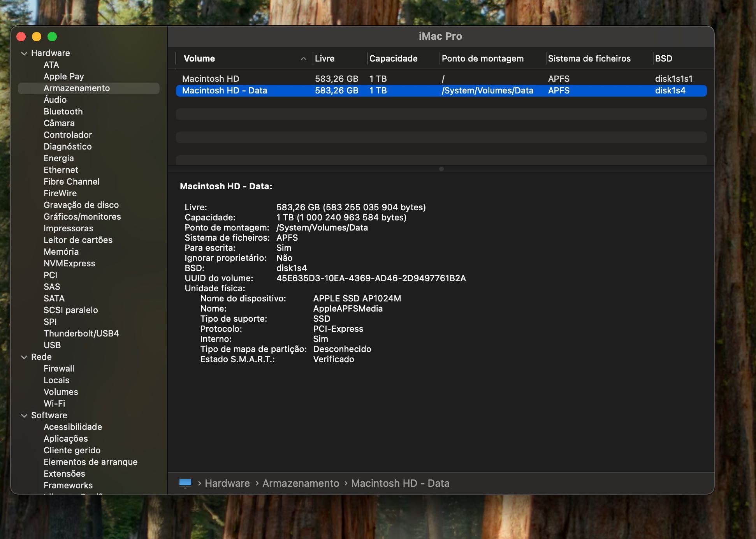Click Macintosh HD - Data in path bar
The height and width of the screenshot is (539, 756).
400,483
